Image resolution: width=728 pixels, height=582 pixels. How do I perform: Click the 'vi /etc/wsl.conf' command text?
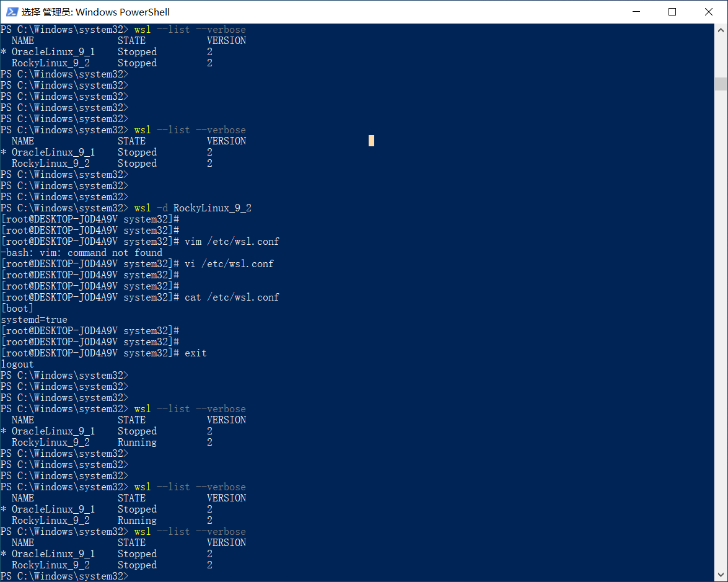229,264
